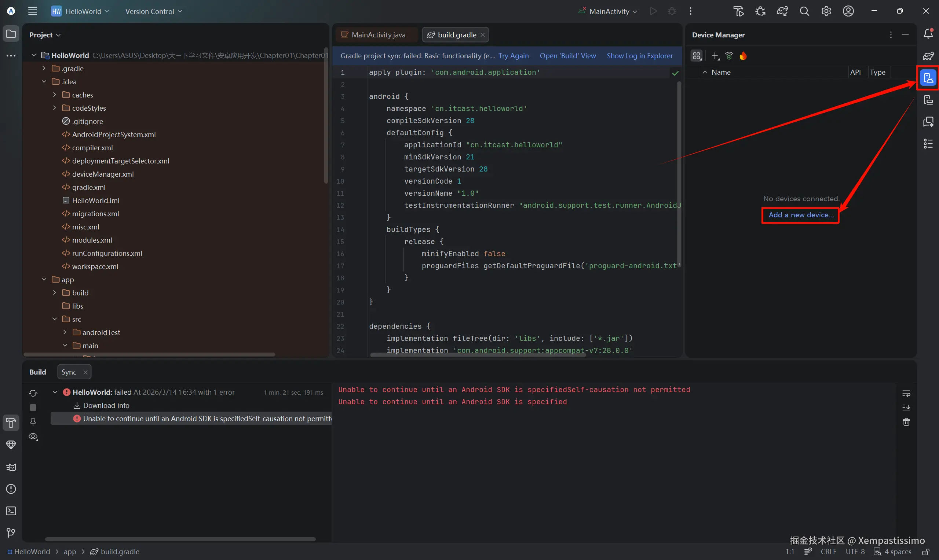939x560 pixels.
Task: Click the pair devices over Wi-Fi icon
Action: 729,56
